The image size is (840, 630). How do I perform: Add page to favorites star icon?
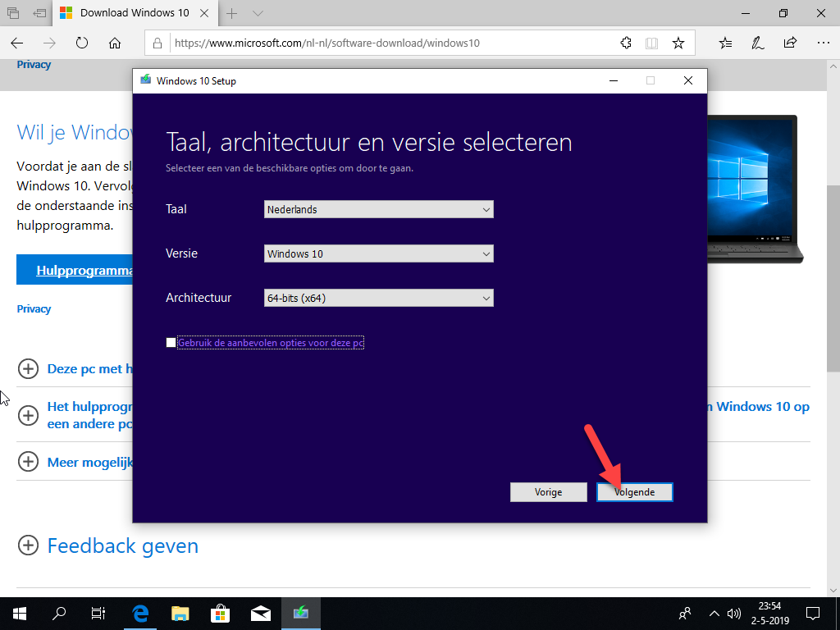coord(678,43)
